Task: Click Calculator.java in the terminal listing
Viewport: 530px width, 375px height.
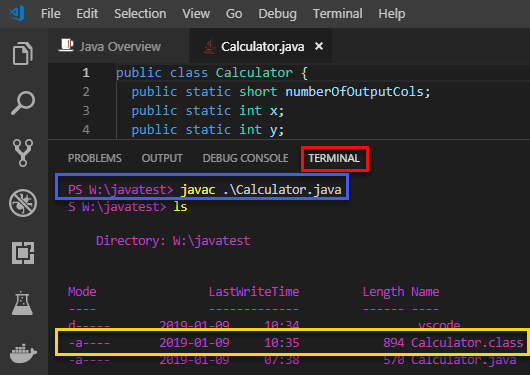Action: point(463,360)
